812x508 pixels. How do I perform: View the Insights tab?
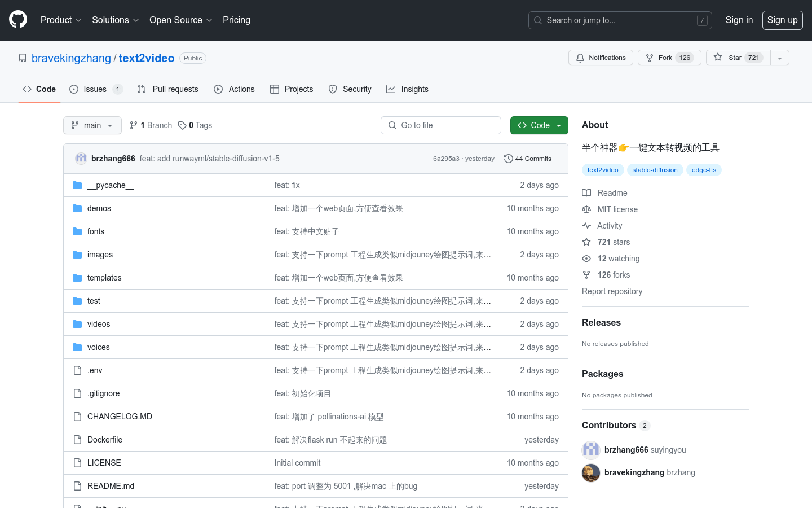pos(407,89)
